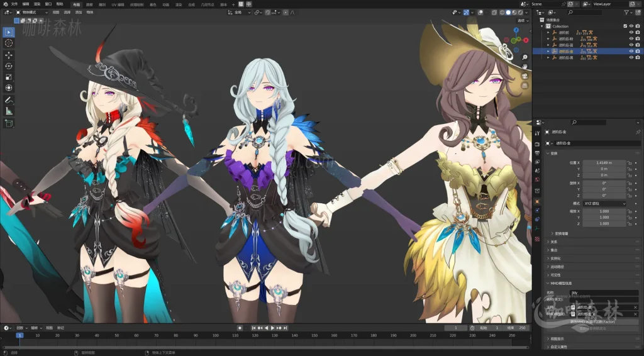Open viewport shading options dropdown arrow
The image size is (644, 356).
pyautogui.click(x=526, y=13)
